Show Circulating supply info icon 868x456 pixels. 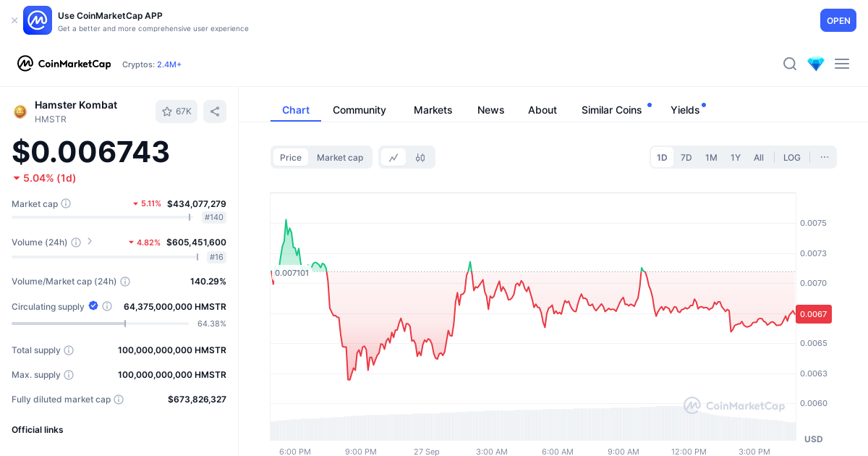[107, 306]
